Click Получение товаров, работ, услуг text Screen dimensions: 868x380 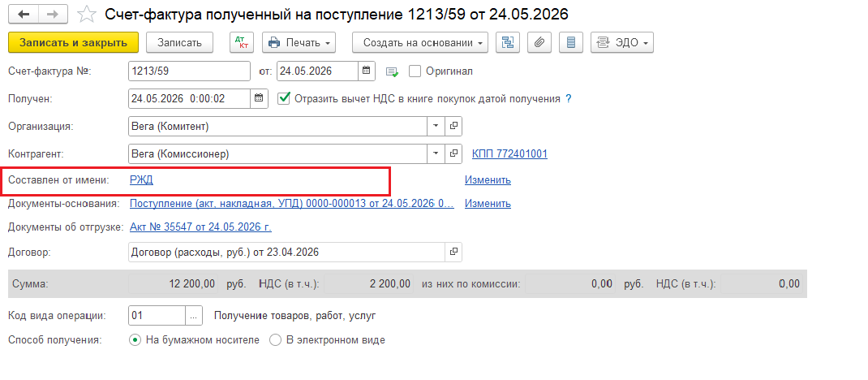tap(295, 316)
